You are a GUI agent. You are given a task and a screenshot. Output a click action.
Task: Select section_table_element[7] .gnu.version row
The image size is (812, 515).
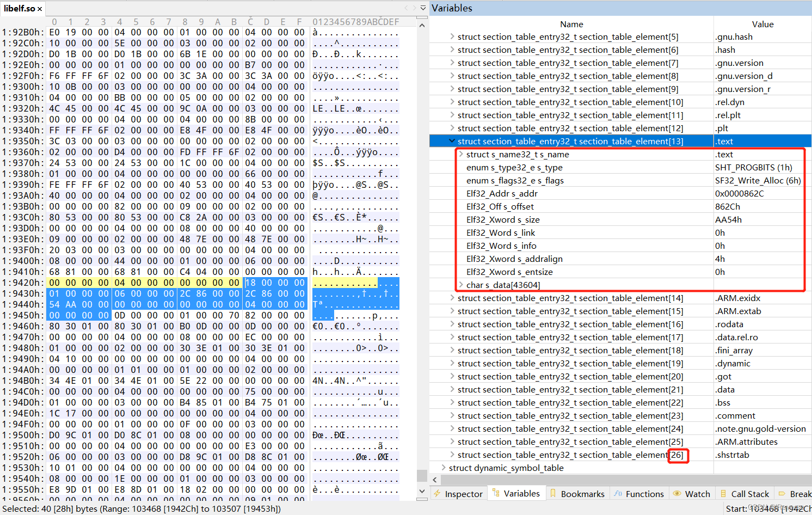point(620,63)
